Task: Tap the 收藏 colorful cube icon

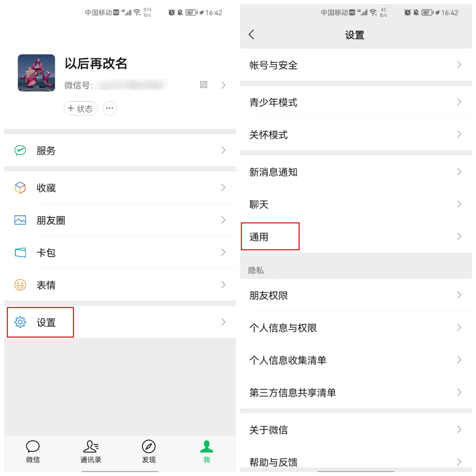Action: (x=20, y=188)
